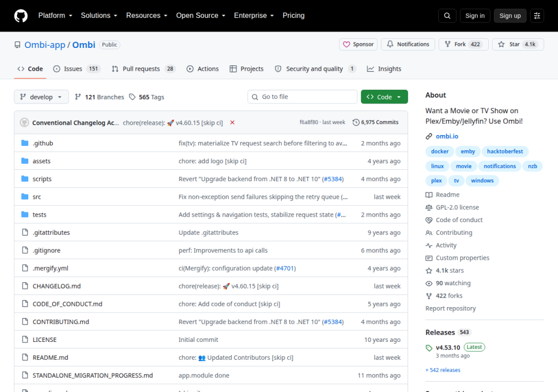Click the release tag icon by v4.53.10
Viewport: 558px width, 392px height.
(429, 348)
